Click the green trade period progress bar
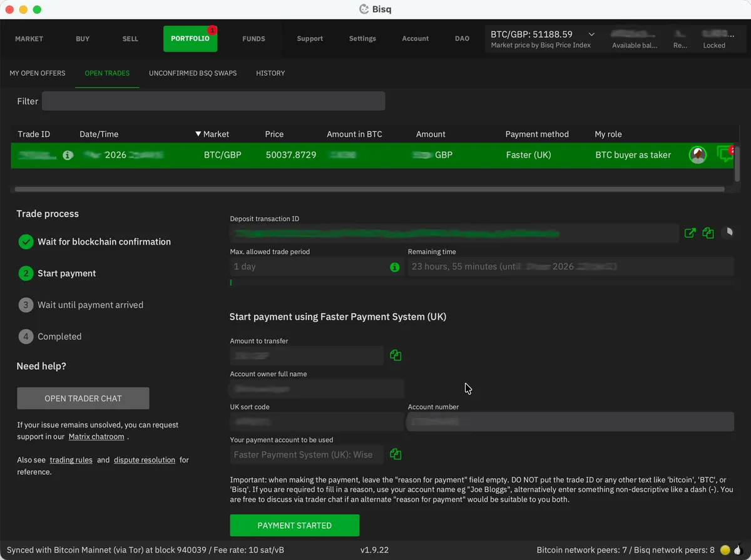Viewport: 751px width, 560px height. pyautogui.click(x=231, y=283)
